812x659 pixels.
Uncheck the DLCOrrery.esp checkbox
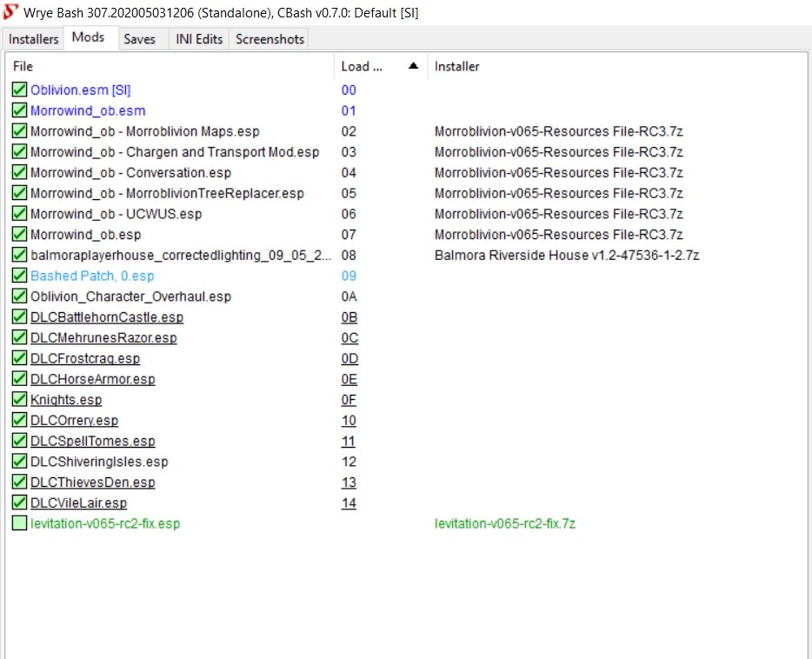coord(19,421)
